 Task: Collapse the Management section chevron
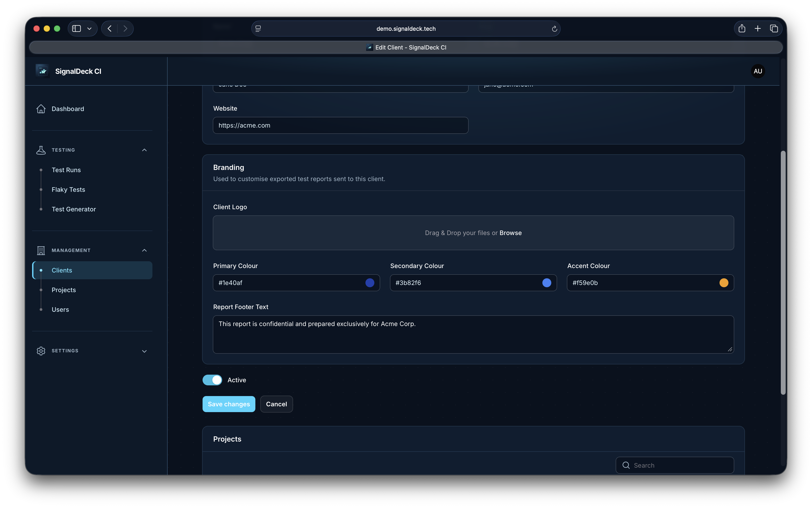(144, 250)
